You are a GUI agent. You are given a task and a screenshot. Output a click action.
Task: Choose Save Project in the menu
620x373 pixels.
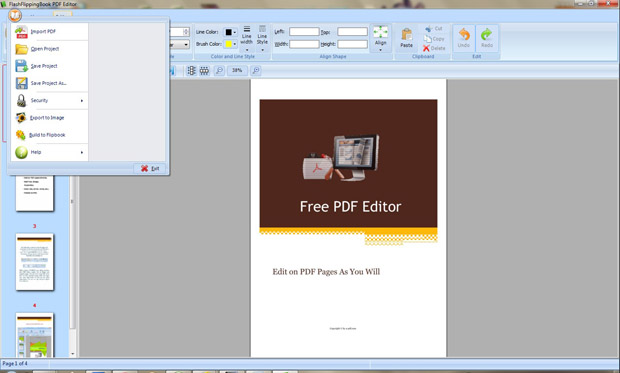tap(49, 66)
